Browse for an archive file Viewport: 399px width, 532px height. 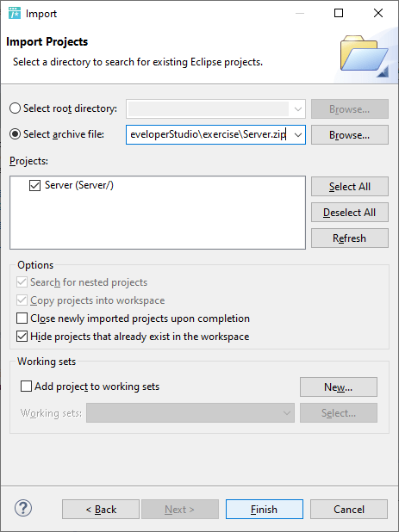[x=349, y=135]
